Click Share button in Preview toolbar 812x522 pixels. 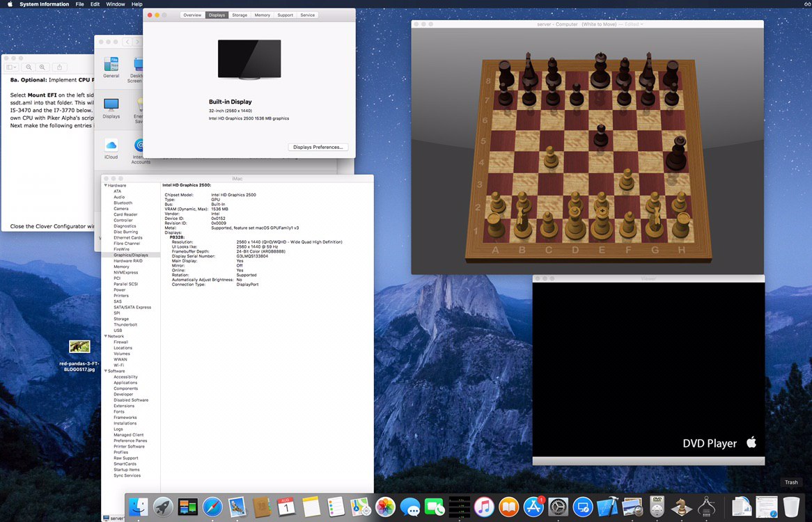pyautogui.click(x=60, y=67)
